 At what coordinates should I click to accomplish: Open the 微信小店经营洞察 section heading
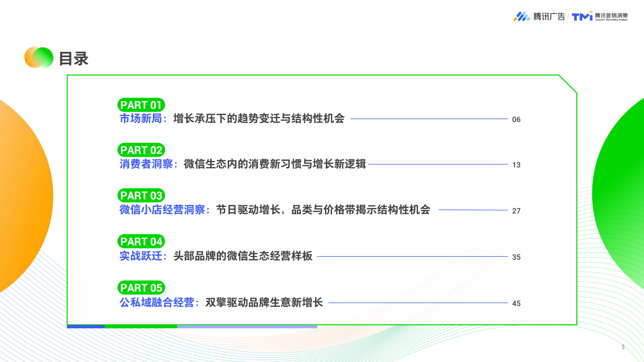click(x=162, y=210)
